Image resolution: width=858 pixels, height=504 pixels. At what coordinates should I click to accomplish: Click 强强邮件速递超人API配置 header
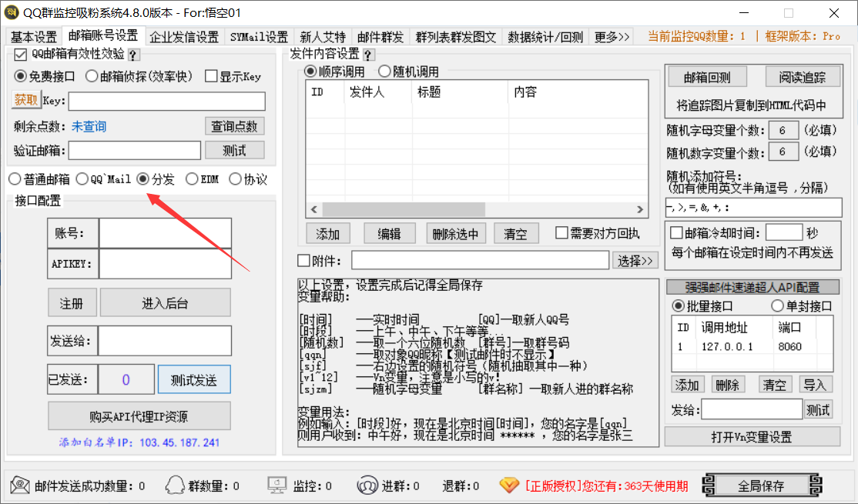point(752,287)
